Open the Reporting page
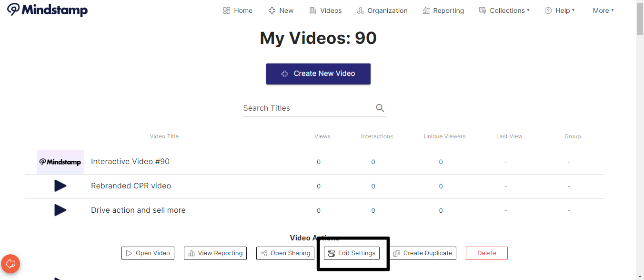 [x=443, y=10]
